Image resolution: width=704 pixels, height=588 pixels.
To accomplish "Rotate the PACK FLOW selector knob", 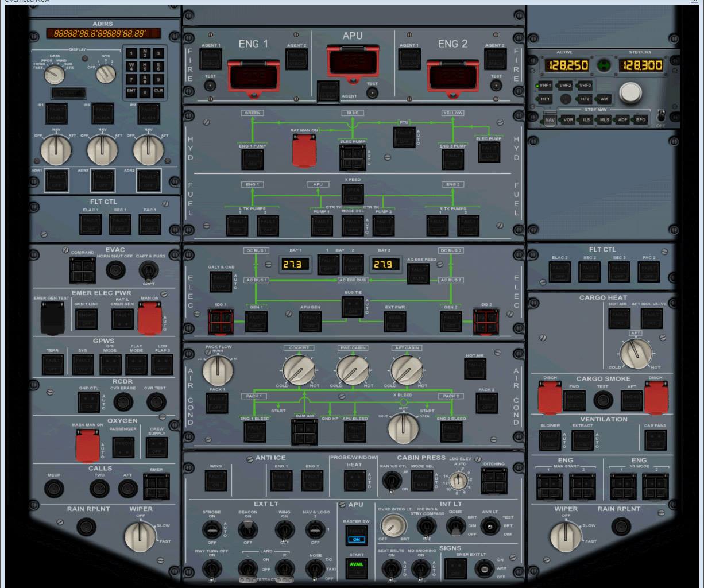I will pos(218,370).
